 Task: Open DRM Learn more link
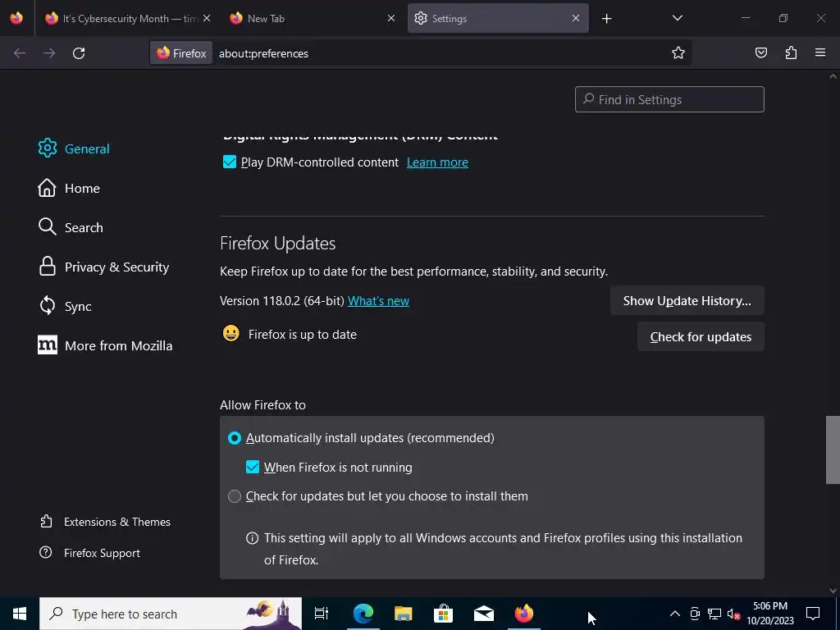437,162
